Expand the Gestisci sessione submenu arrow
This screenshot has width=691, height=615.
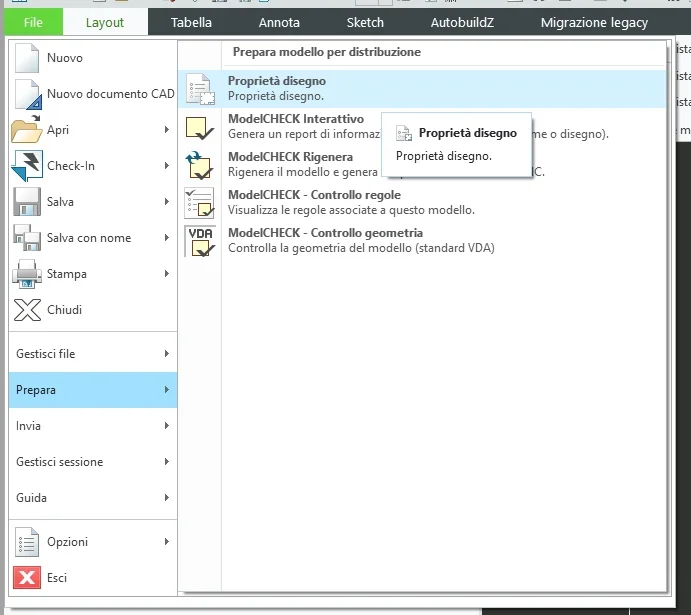166,462
